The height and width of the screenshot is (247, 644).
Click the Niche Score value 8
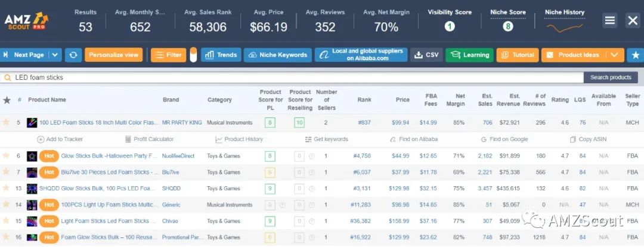(x=507, y=26)
